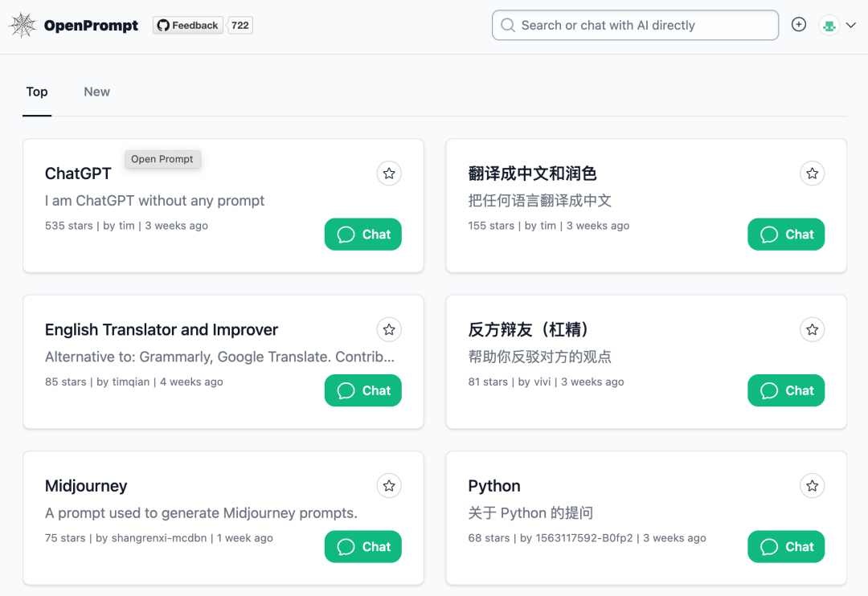Click the 722 stars count badge

click(x=240, y=26)
